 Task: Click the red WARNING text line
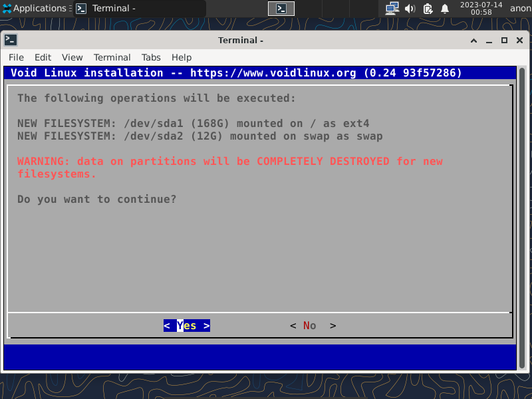[230, 168]
